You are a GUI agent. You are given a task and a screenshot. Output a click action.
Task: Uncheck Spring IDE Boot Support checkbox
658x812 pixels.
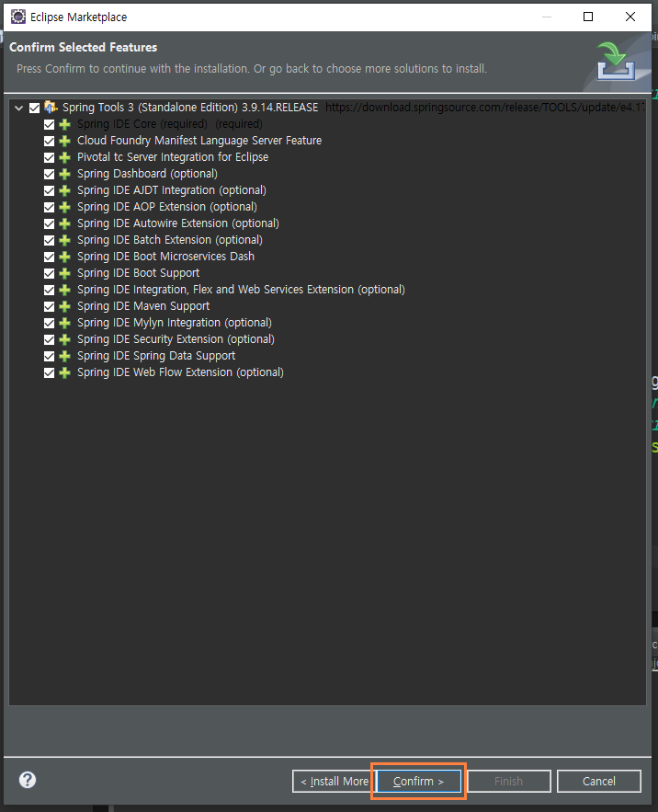[x=50, y=273]
